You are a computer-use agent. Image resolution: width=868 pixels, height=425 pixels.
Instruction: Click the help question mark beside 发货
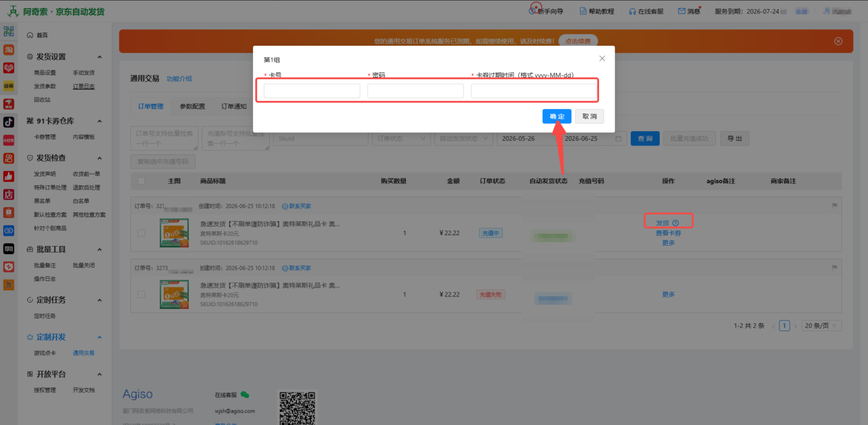tap(676, 223)
